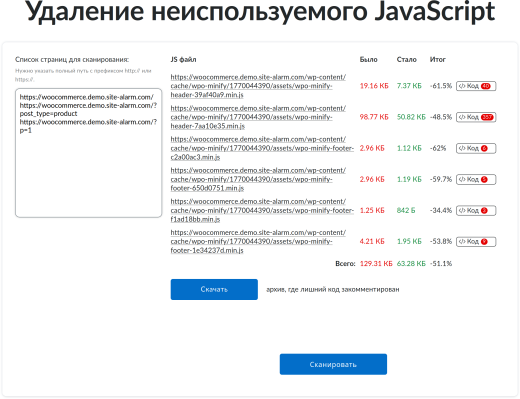Open link wpo-minify-footer-1e34237d.min.js
The width and height of the screenshot is (520, 399).
(x=258, y=241)
